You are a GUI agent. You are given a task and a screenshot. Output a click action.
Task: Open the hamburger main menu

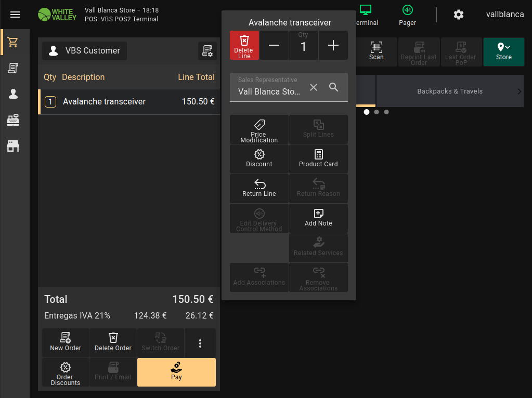click(15, 15)
